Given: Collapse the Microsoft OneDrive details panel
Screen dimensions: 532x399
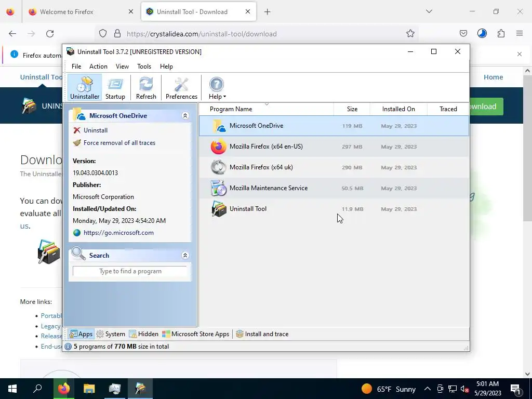Looking at the screenshot, I should click(185, 116).
